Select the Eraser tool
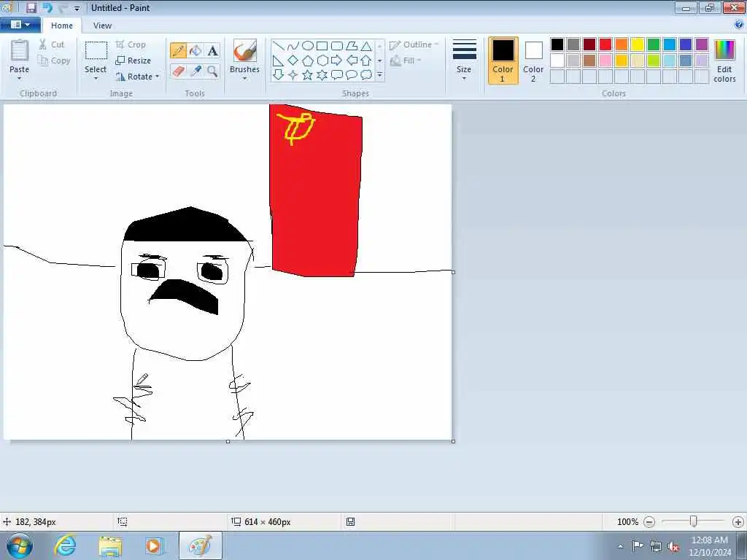Image resolution: width=747 pixels, height=560 pixels. 178,71
